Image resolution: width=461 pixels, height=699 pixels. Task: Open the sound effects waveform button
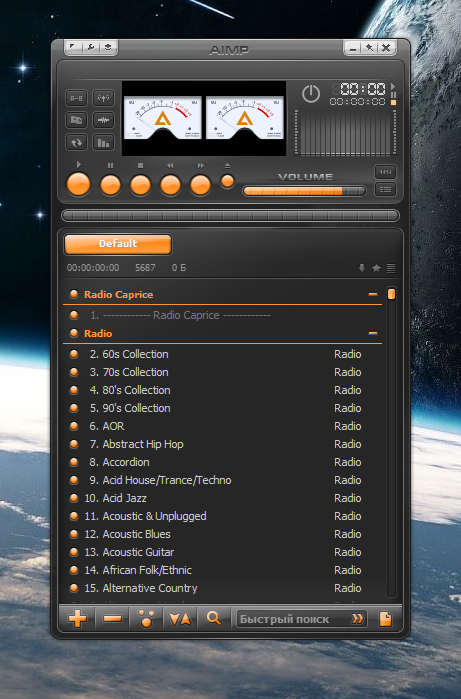click(103, 120)
